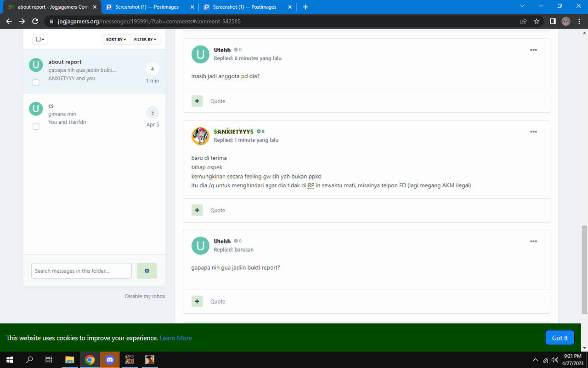This screenshot has width=588, height=368.
Task: Close the first Postimages tab
Action: coord(192,7)
